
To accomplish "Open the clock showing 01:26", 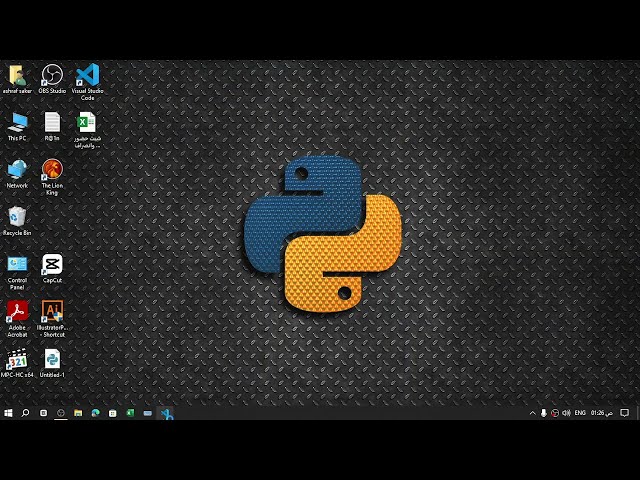I will point(602,413).
